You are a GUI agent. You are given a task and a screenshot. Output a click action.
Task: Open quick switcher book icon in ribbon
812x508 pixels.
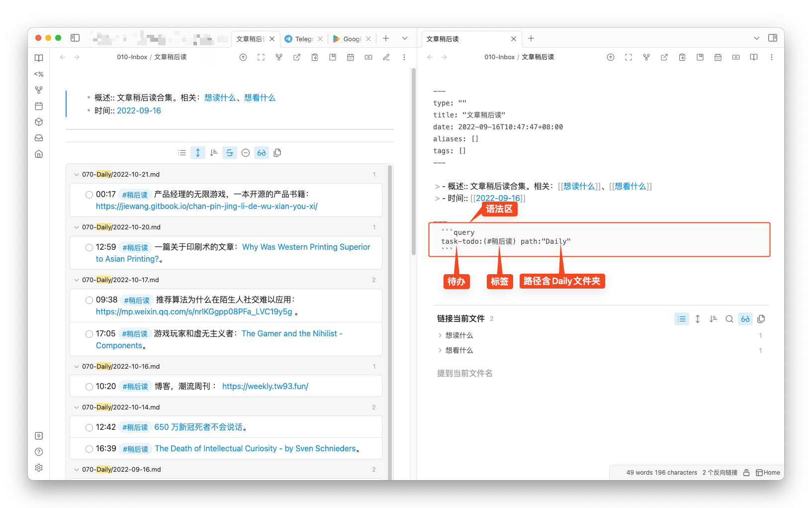(39, 58)
